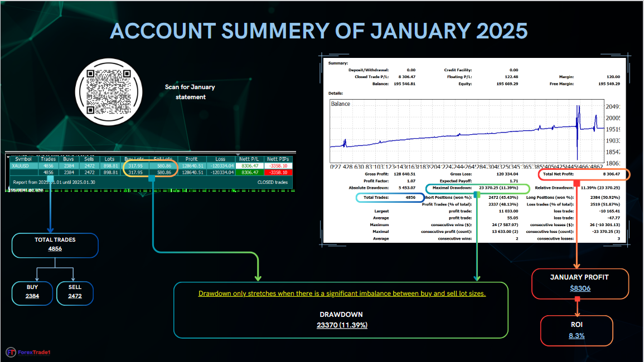Click the JANUARY PROFIT heading
The image size is (644, 362).
[579, 277]
